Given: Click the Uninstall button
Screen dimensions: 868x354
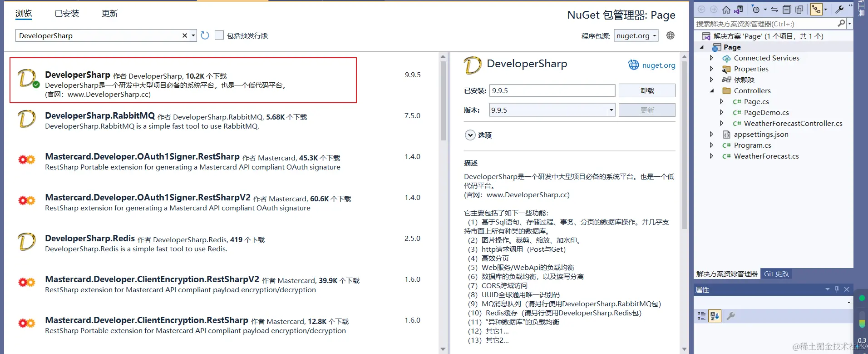Looking at the screenshot, I should click(647, 90).
